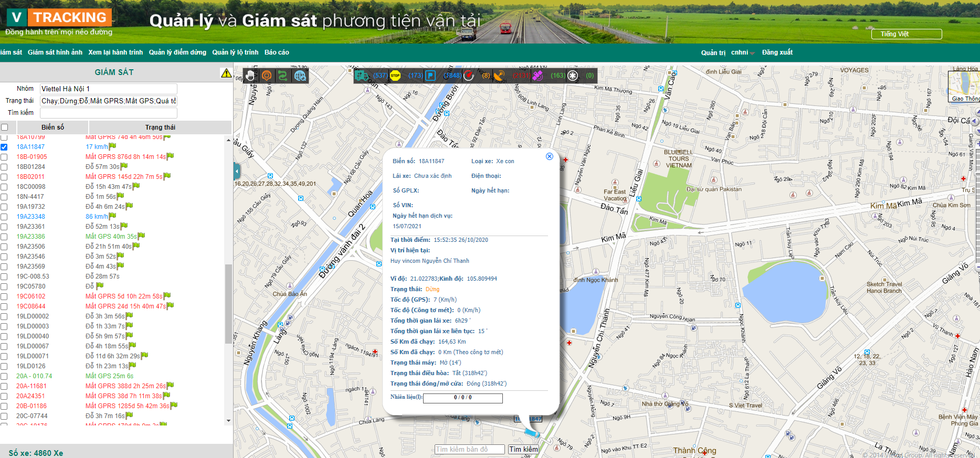The height and width of the screenshot is (458, 980).
Task: Filter by yellow STOP sign status icon
Action: point(395,76)
